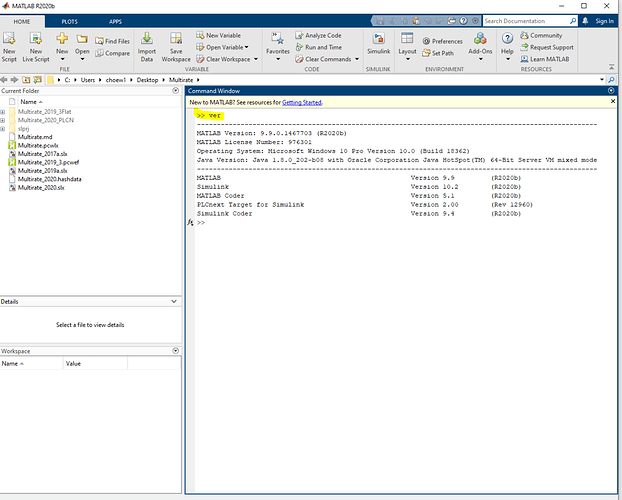Click the Browse for folder icon
Image resolution: width=622 pixels, height=500 pixels.
click(x=37, y=80)
